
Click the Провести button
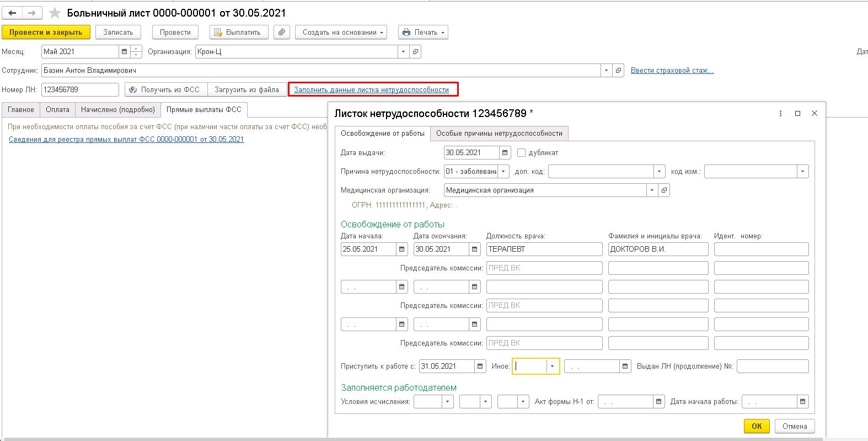175,32
